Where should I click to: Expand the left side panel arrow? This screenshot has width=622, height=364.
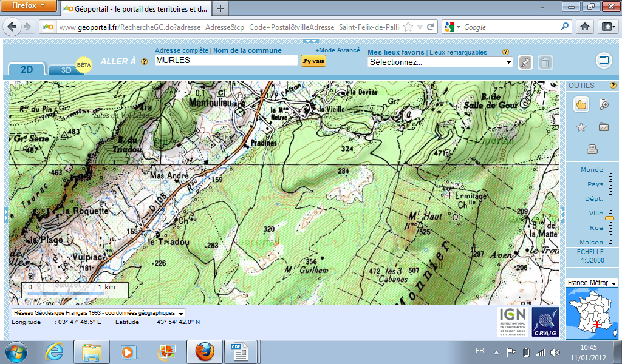point(5,214)
